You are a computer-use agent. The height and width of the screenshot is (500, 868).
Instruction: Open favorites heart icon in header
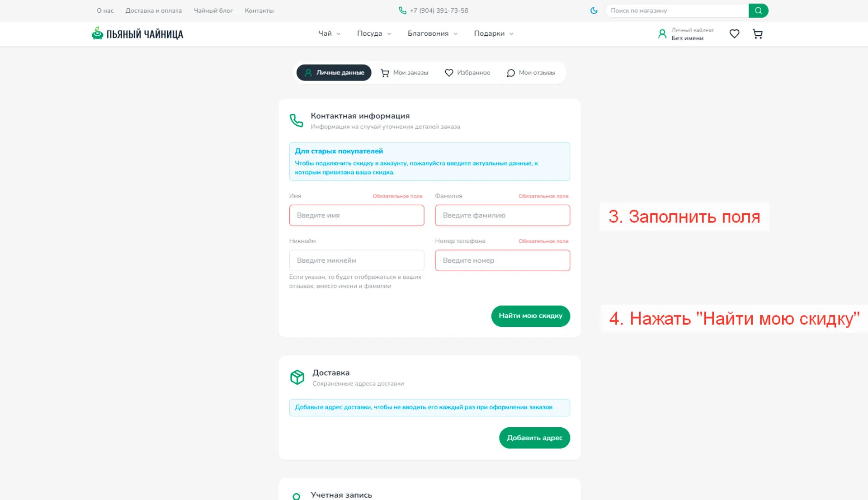(x=734, y=34)
